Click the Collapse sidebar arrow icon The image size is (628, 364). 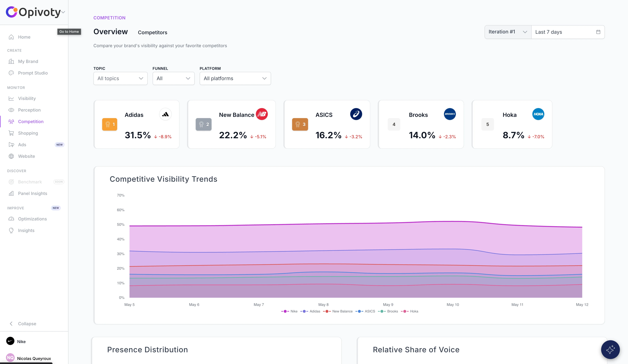click(11, 324)
